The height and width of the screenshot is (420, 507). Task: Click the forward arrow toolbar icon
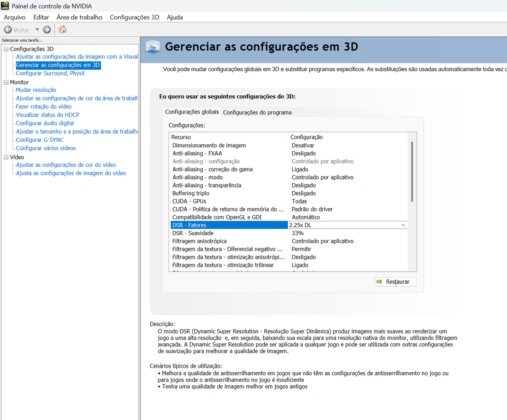point(47,30)
